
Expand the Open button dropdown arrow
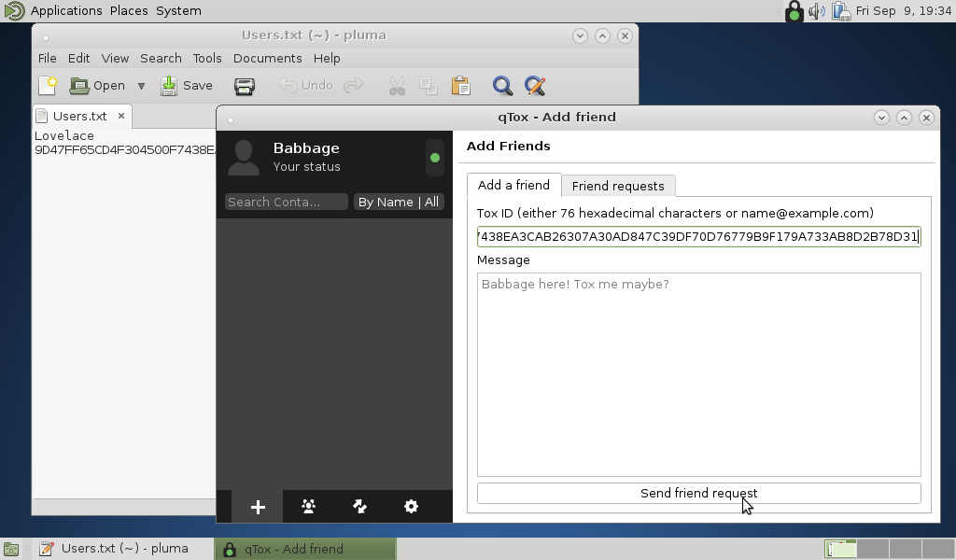[142, 86]
